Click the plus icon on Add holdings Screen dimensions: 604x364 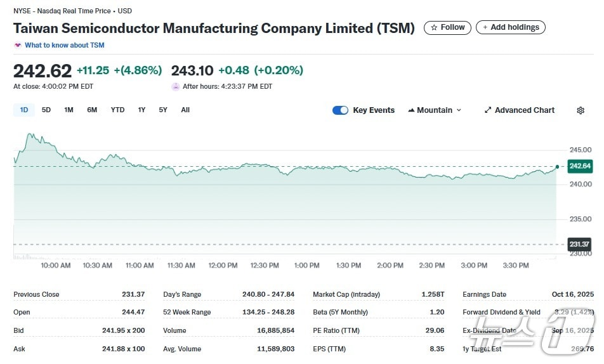click(x=485, y=27)
